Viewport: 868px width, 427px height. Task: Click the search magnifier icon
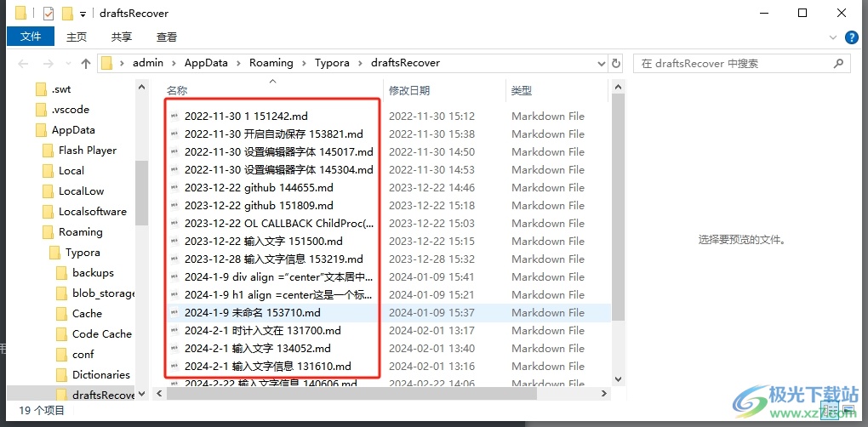point(838,64)
